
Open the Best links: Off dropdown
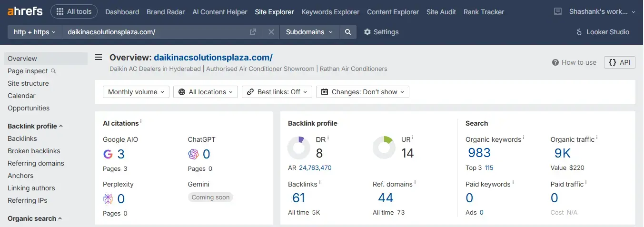277,92
